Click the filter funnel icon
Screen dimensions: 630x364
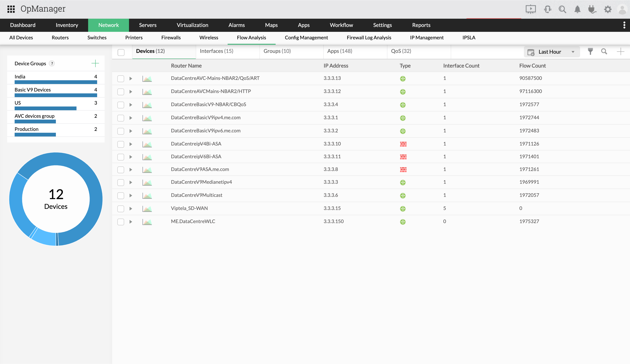[x=590, y=52]
